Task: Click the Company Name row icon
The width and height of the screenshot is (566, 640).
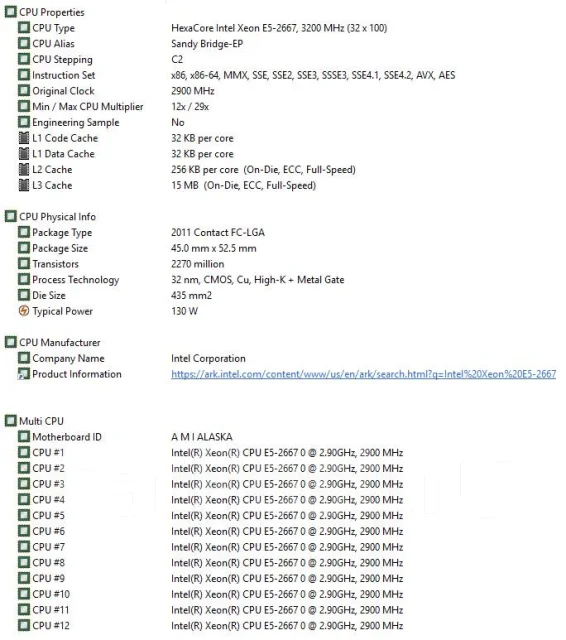Action: point(24,358)
